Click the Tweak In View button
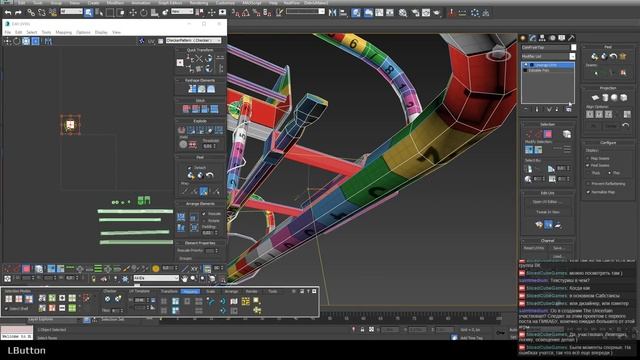Screen dimensions: 640x360 tap(547, 212)
